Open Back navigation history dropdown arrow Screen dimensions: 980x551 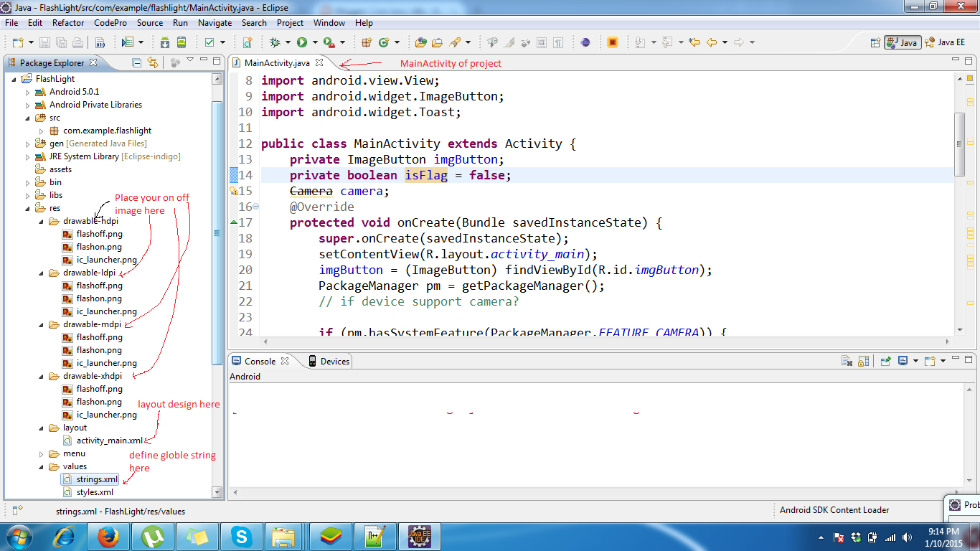pos(724,42)
